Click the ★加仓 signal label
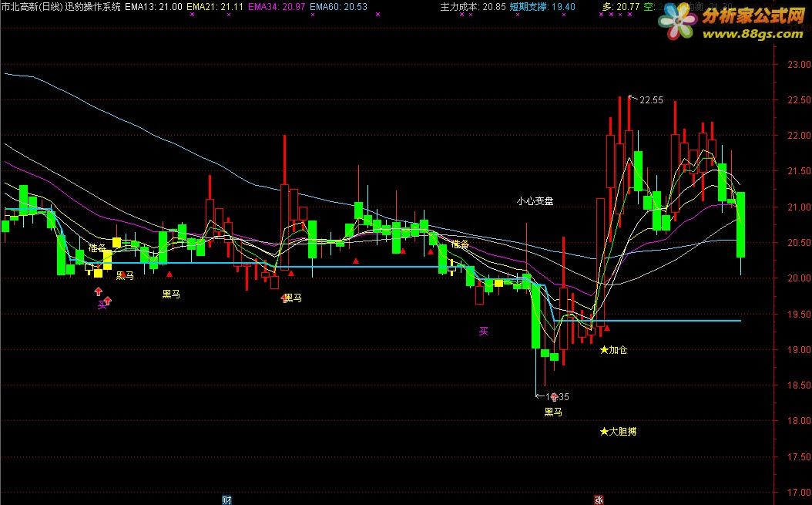This screenshot has height=505, width=812. [613, 350]
